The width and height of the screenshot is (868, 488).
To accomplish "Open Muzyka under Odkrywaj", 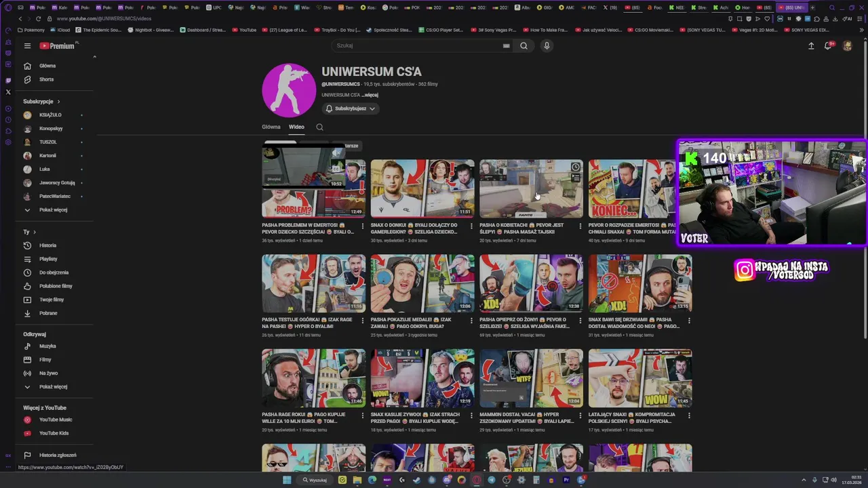I will pyautogui.click(x=47, y=346).
